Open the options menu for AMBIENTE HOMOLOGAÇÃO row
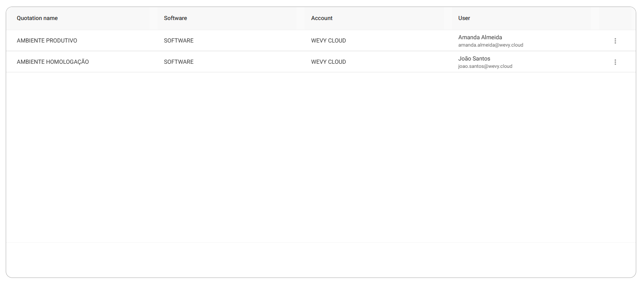This screenshot has width=644, height=282. pos(615,62)
